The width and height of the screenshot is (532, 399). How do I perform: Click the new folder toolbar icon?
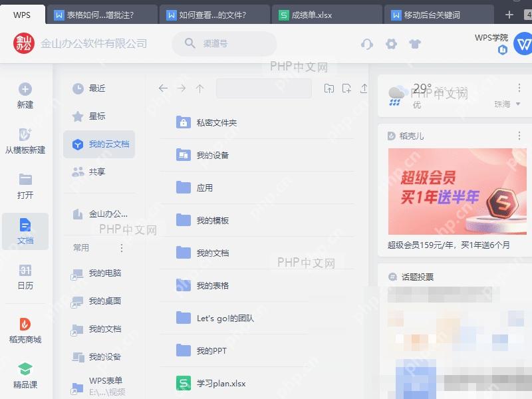[329, 88]
